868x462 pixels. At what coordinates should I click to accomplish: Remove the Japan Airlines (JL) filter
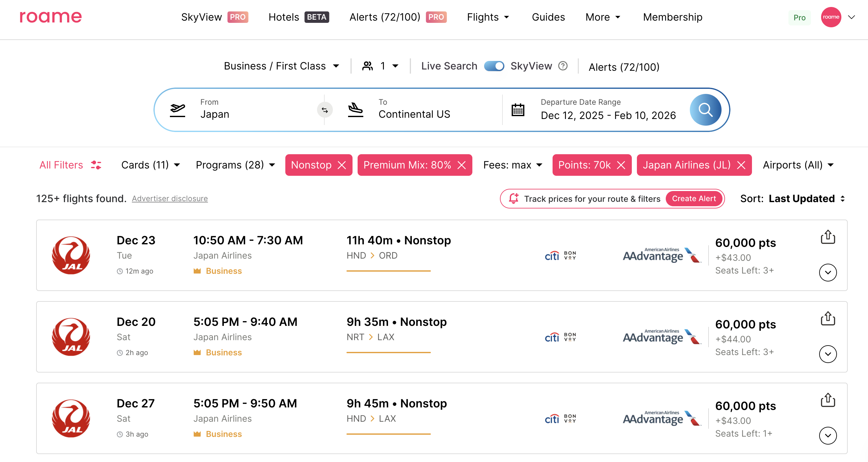(741, 165)
